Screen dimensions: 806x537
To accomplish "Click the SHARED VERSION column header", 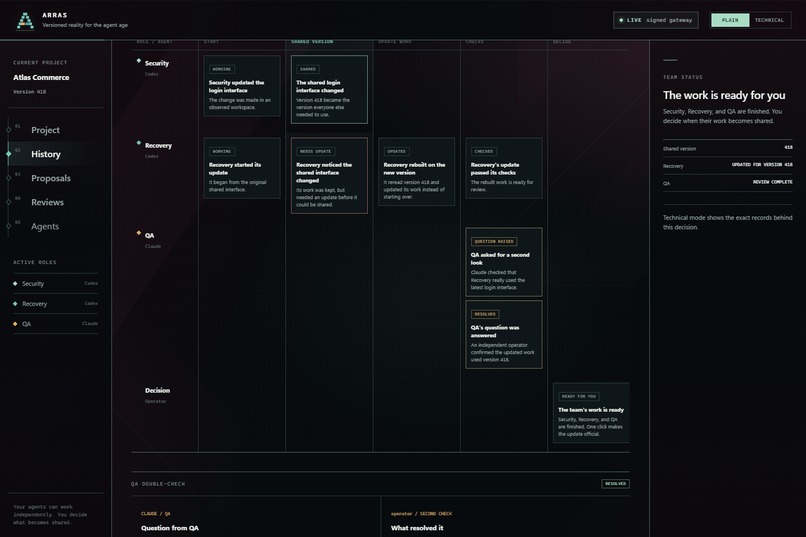I will (x=312, y=42).
